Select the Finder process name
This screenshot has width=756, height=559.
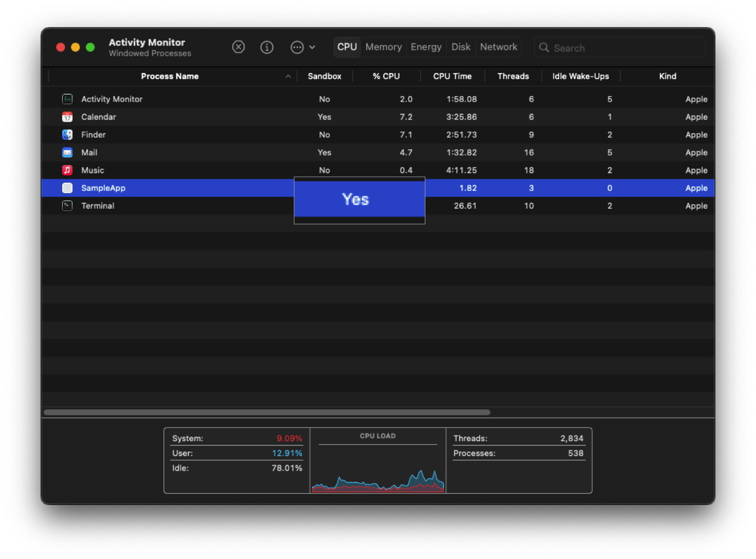94,135
